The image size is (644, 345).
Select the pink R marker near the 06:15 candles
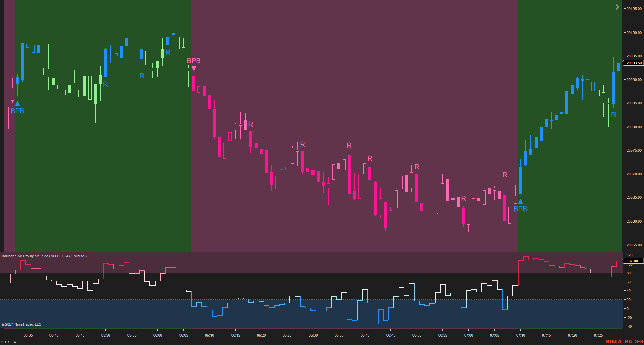point(250,125)
